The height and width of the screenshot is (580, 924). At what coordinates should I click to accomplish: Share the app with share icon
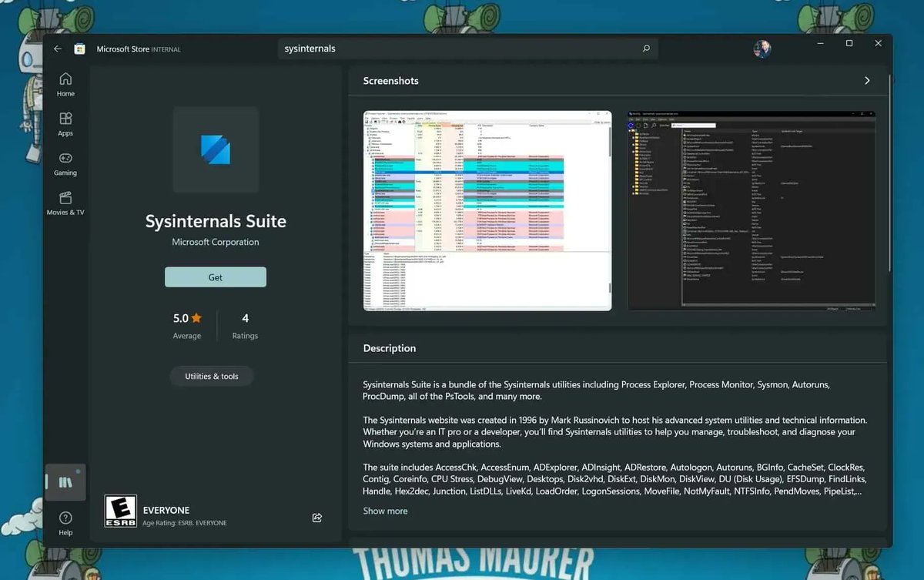tap(317, 518)
